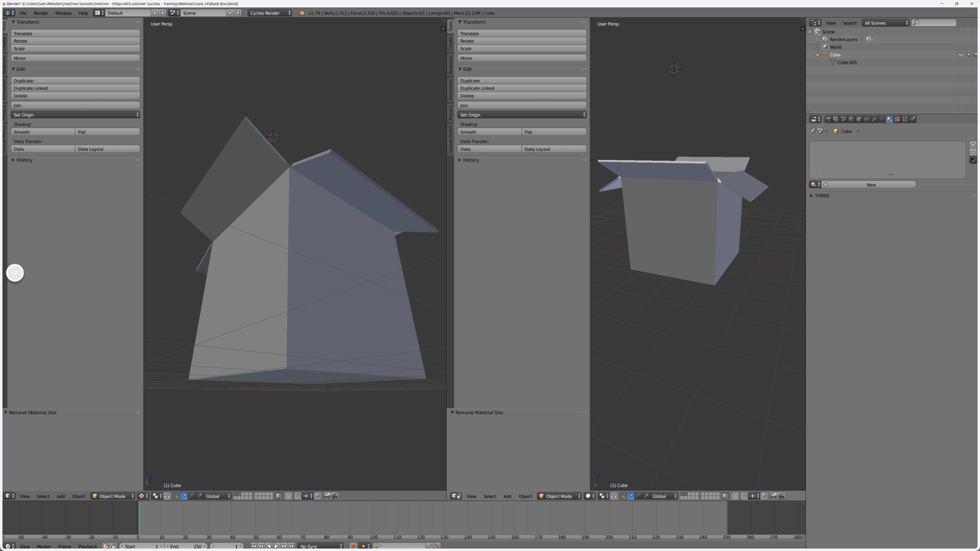Open the Object properties tab icon

click(x=859, y=119)
